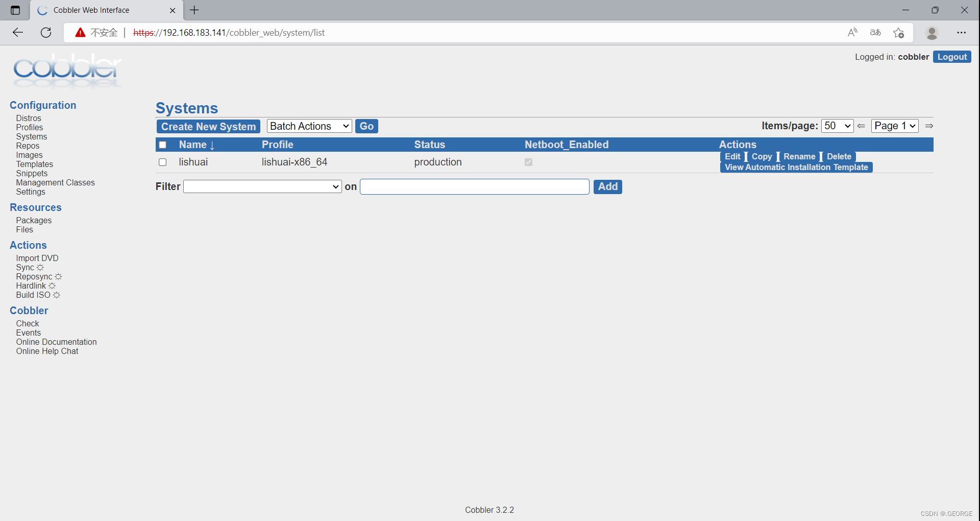Click the Netboot_Enabled checkbox for lishuai
Viewport: 980px width, 521px height.
(x=528, y=162)
